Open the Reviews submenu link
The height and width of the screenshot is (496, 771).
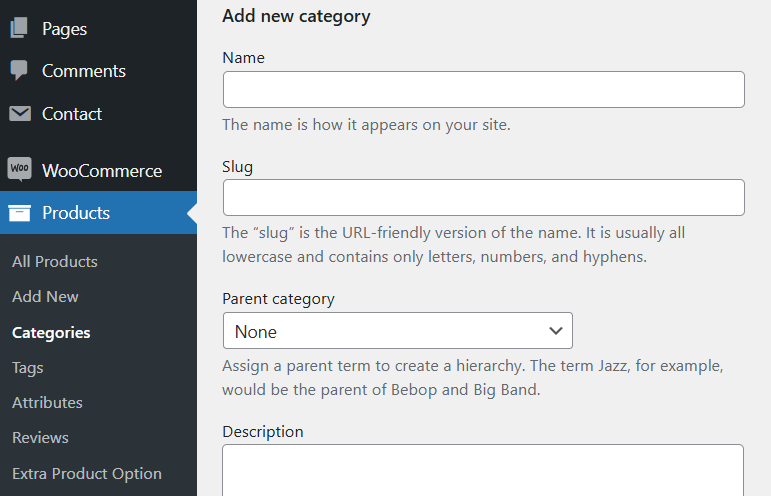pyautogui.click(x=40, y=438)
